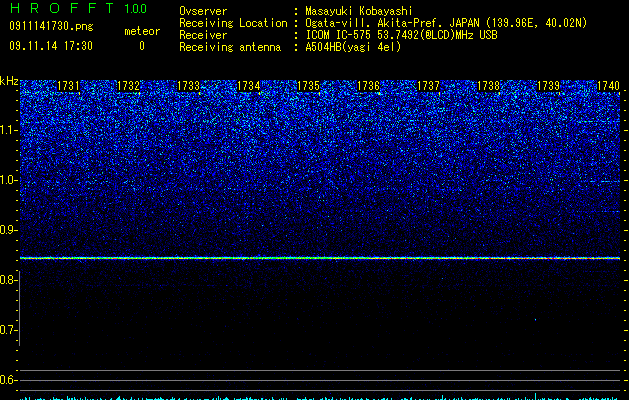Click the 1.0 kHz axis label
The height and width of the screenshot is (400, 629).
(8, 180)
